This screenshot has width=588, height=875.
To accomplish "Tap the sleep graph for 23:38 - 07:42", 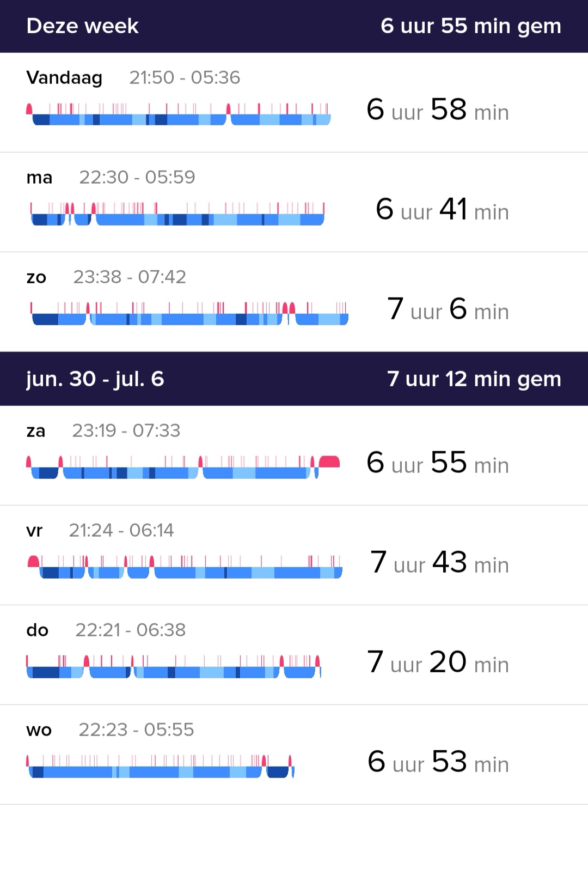I will click(188, 314).
